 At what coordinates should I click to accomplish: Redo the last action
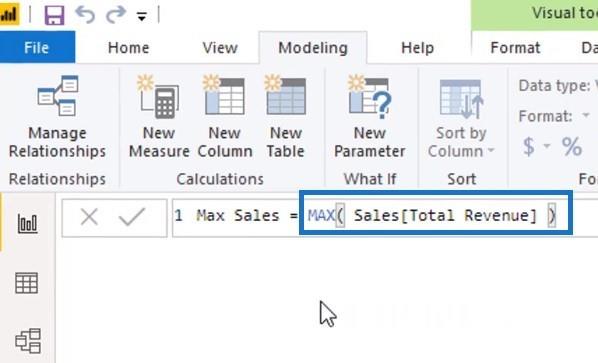[116, 15]
